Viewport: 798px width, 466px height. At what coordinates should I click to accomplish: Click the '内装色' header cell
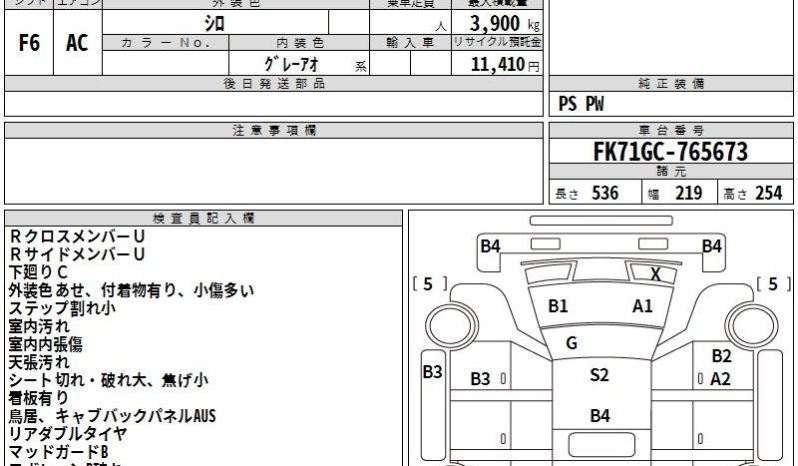299,43
